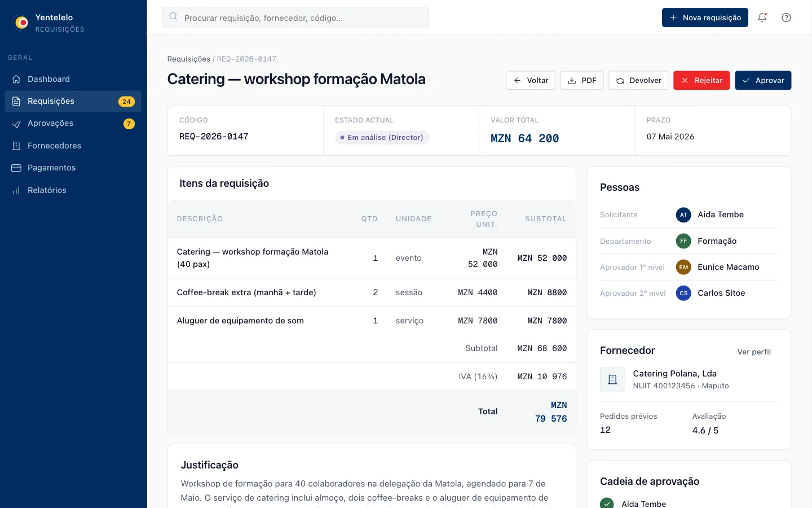Click the Fornecedores building icon in sidebar
Viewport: 812px width, 508px height.
[16, 146]
